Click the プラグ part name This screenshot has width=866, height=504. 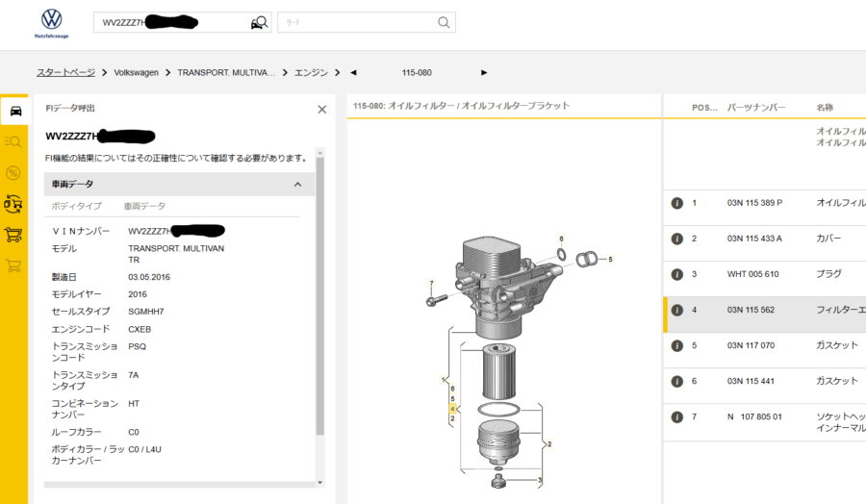pos(829,274)
